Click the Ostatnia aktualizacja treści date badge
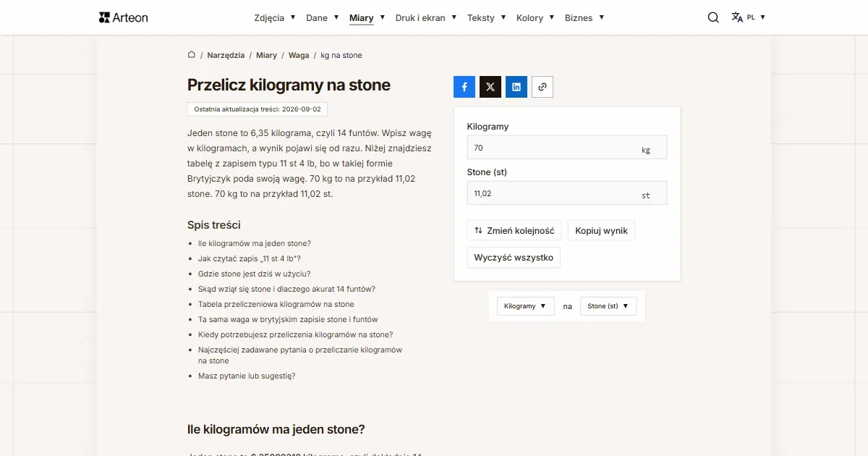Image resolution: width=868 pixels, height=456 pixels. (258, 109)
